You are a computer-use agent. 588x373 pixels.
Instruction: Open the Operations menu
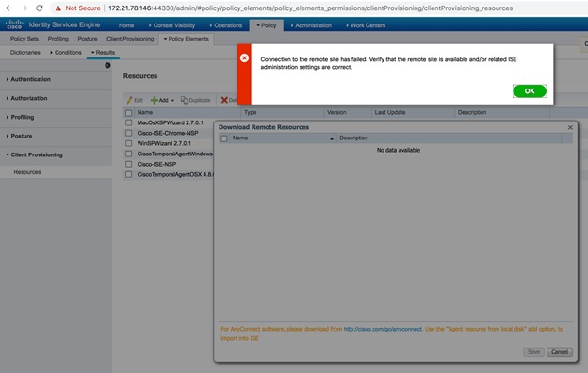226,25
